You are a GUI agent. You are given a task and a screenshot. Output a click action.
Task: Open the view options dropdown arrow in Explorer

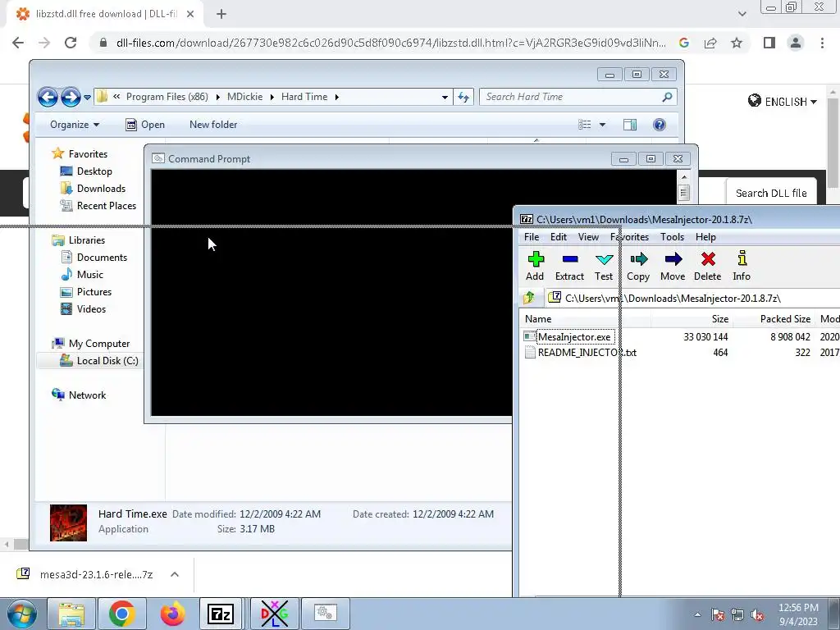602,125
